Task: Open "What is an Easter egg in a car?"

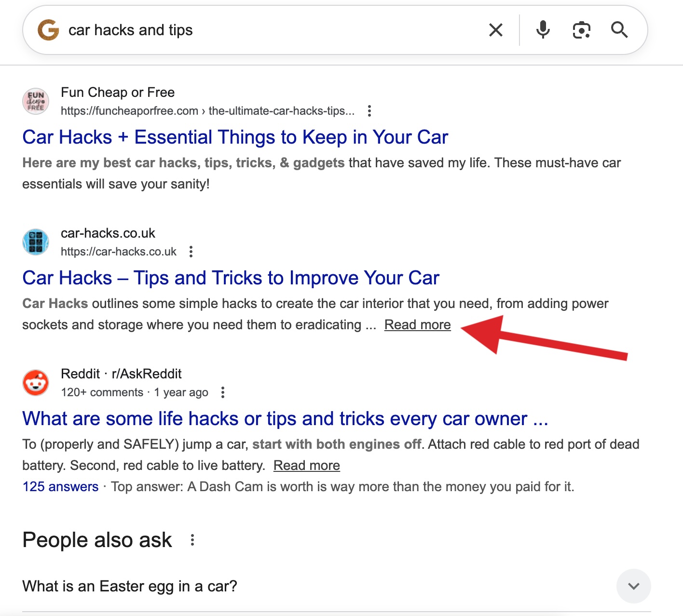Action: coord(130,586)
